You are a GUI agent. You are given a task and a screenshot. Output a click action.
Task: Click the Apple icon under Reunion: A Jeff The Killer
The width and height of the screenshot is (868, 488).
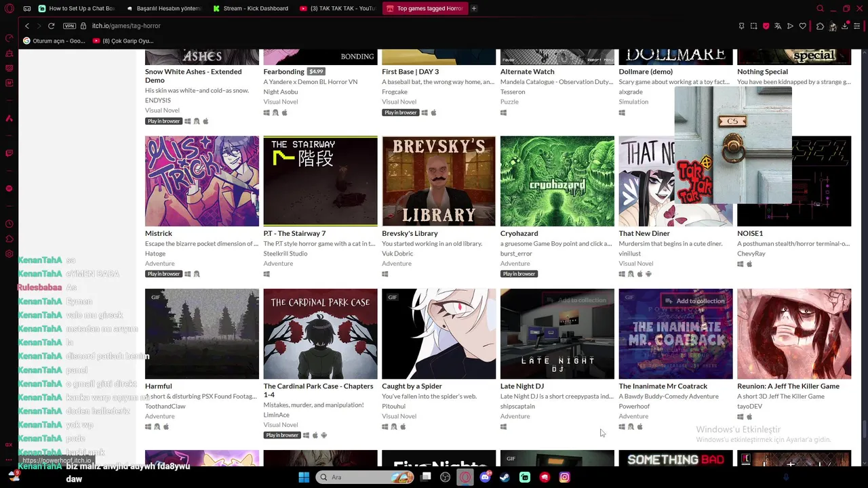point(749,417)
